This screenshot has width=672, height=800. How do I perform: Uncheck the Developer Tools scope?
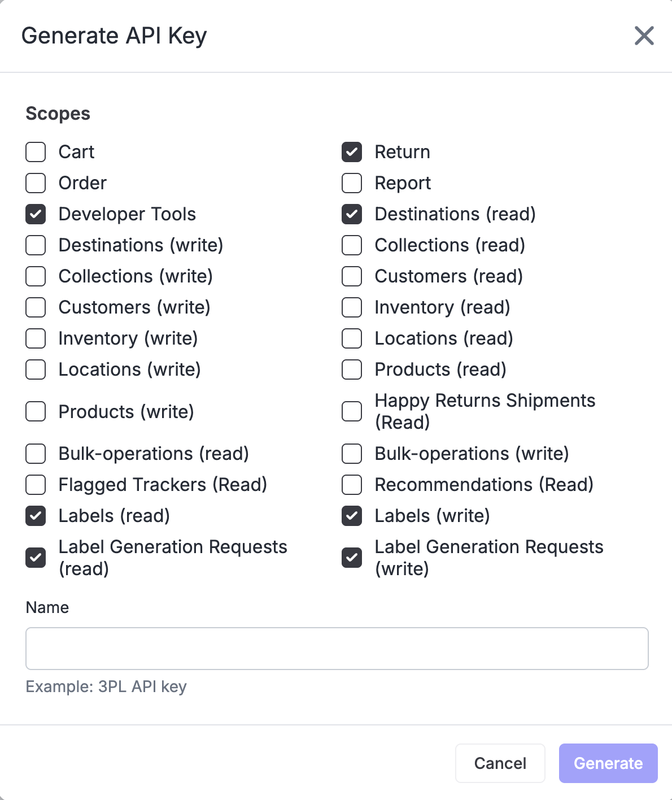point(36,214)
